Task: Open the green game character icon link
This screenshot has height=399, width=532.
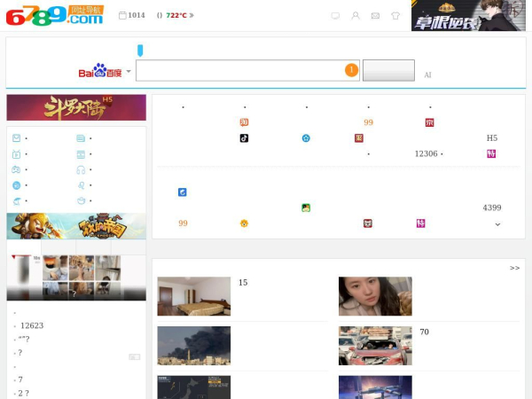Action: click(x=306, y=207)
